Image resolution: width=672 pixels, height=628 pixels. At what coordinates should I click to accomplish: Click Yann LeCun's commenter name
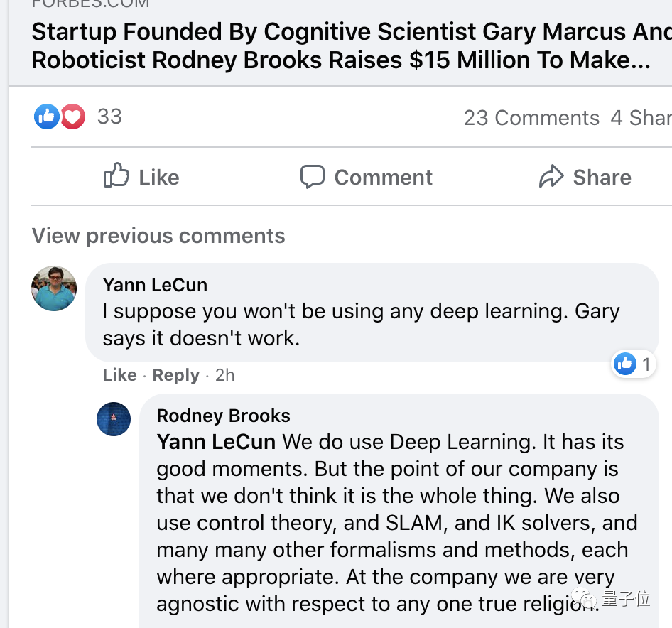[155, 285]
